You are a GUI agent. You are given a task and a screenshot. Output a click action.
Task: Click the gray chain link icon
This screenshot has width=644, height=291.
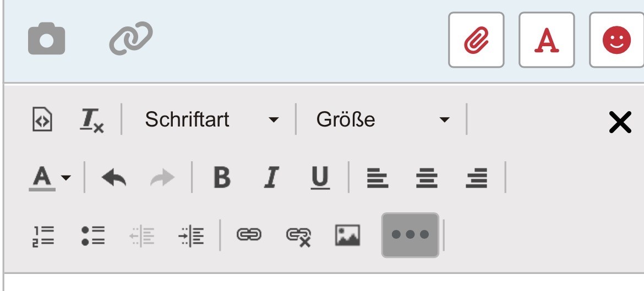pyautogui.click(x=131, y=39)
